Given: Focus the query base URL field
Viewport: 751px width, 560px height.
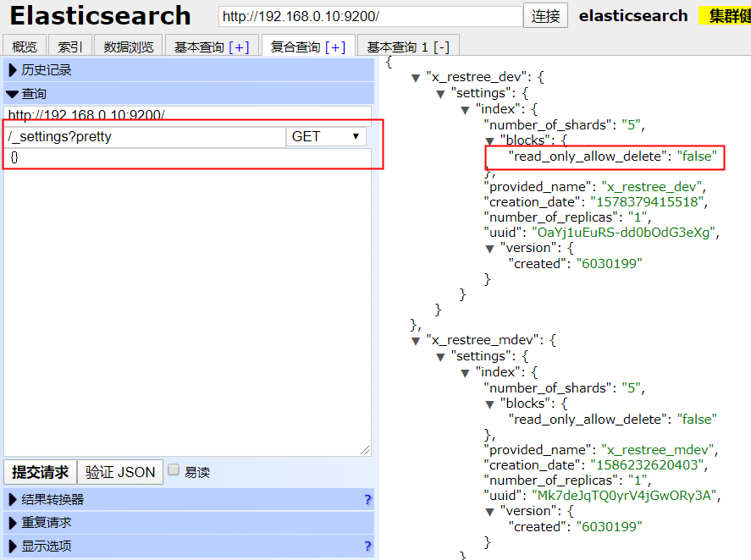Looking at the screenshot, I should pyautogui.click(x=187, y=114).
